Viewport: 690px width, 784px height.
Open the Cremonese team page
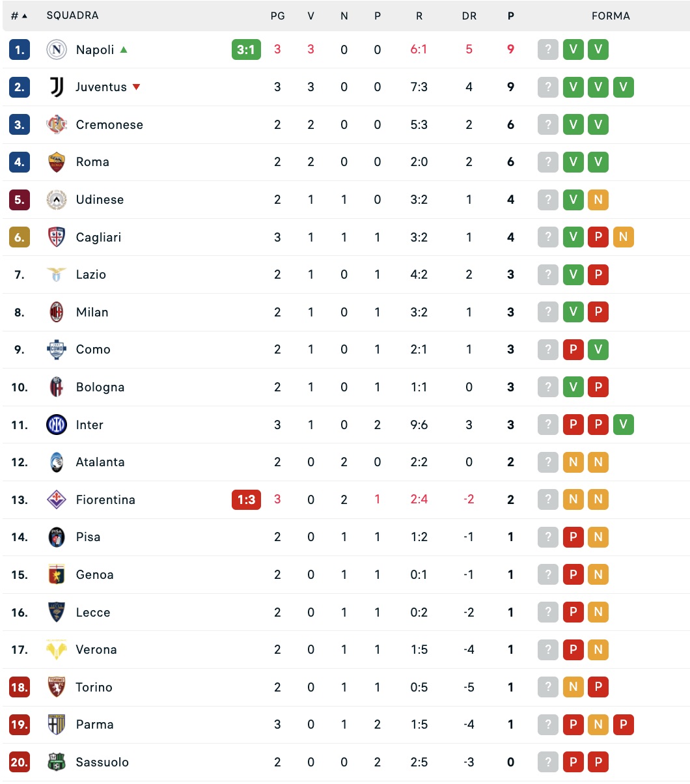(109, 125)
